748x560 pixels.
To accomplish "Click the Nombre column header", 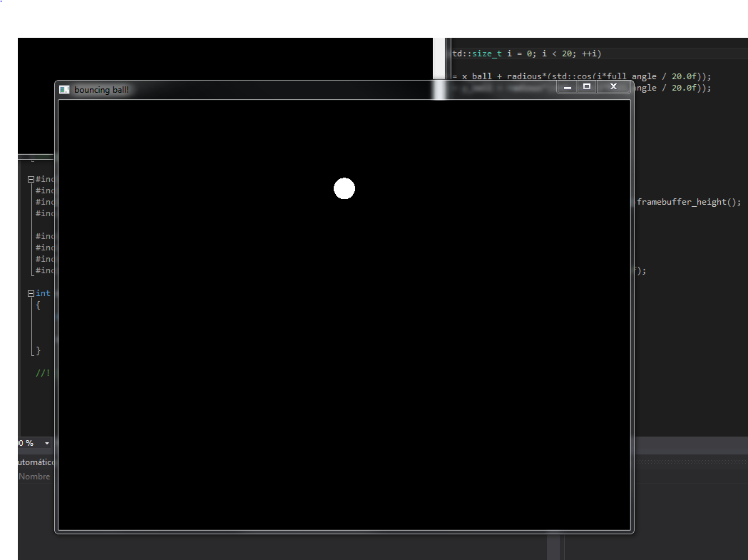I will click(34, 477).
